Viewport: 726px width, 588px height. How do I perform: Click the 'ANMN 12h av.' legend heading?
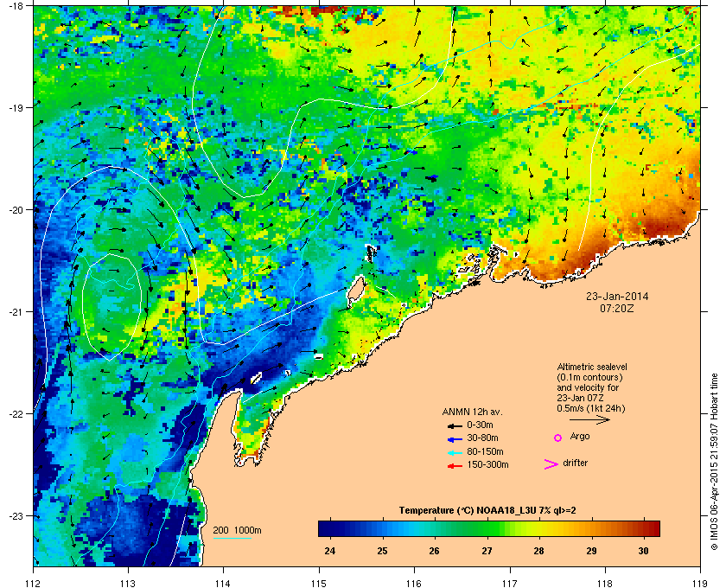click(x=472, y=412)
